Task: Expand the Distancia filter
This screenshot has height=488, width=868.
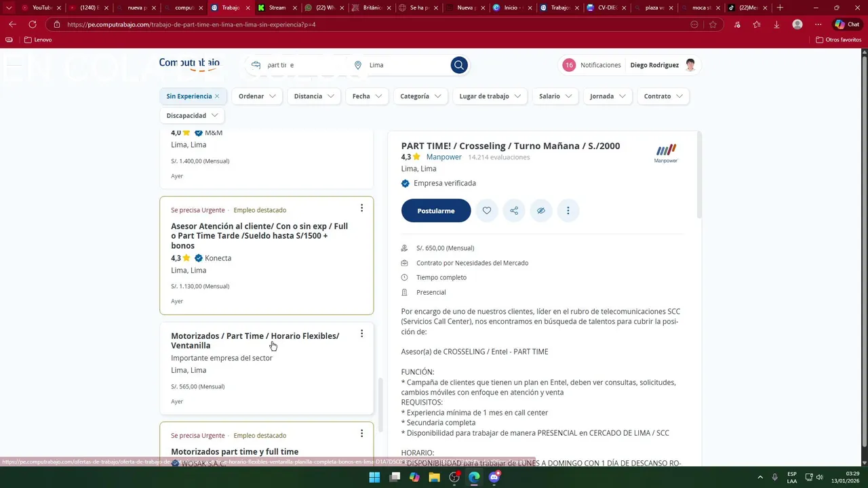Action: coord(315,96)
